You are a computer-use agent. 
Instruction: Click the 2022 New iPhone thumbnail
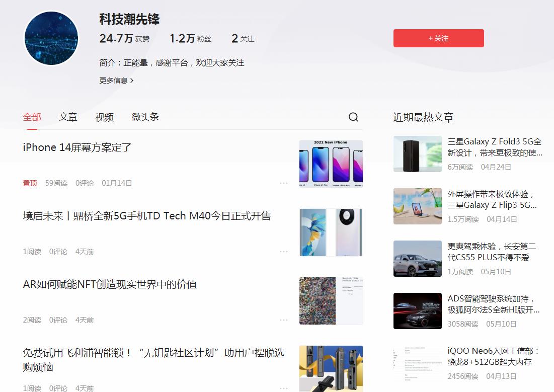(331, 164)
